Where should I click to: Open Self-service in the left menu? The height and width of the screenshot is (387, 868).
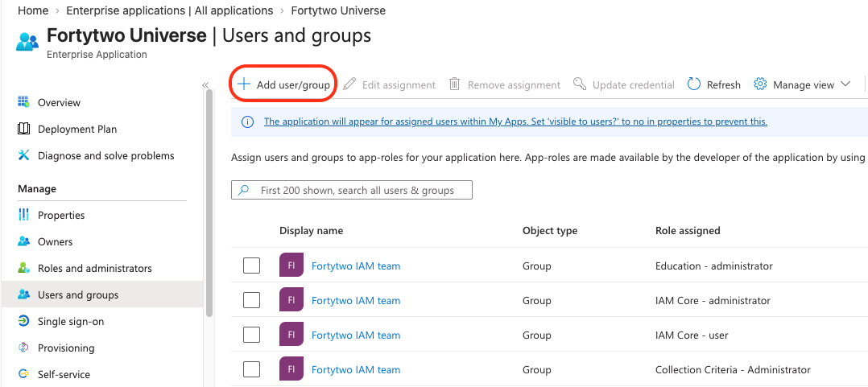point(64,374)
